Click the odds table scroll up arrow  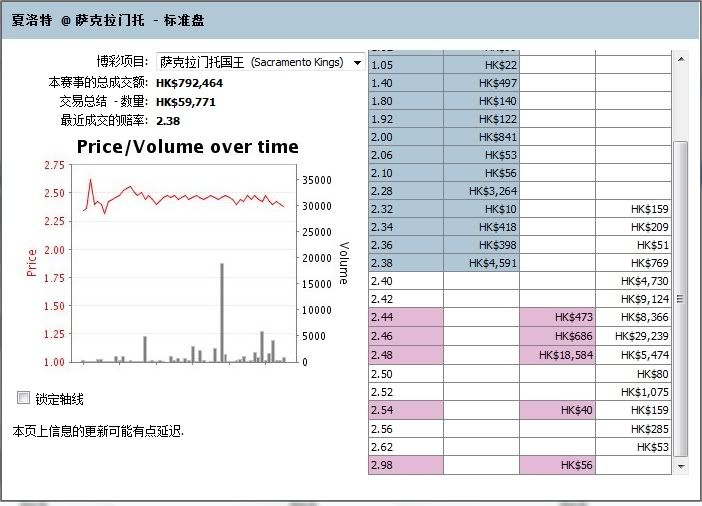pos(682,59)
